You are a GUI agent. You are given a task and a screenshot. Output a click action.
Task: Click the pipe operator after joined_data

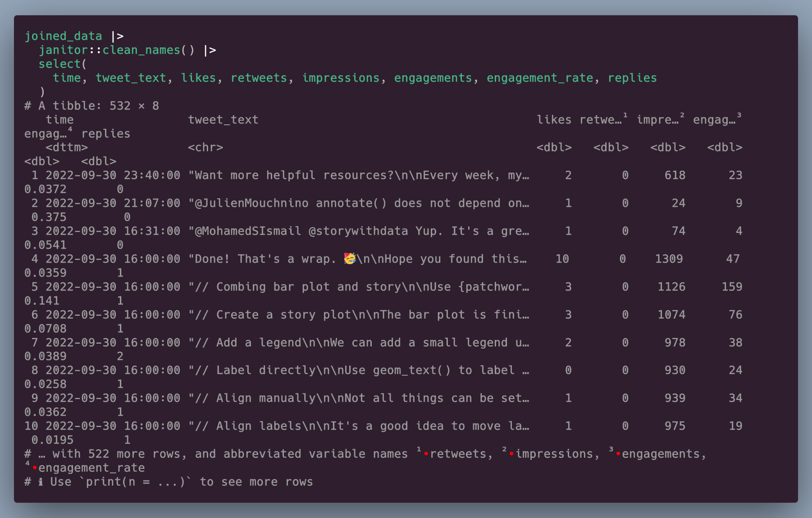117,36
